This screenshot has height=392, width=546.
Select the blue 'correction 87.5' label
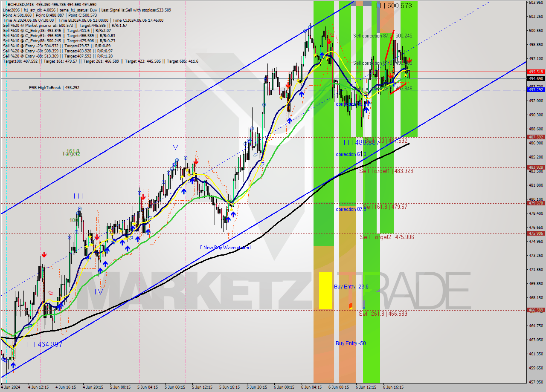(x=351, y=209)
